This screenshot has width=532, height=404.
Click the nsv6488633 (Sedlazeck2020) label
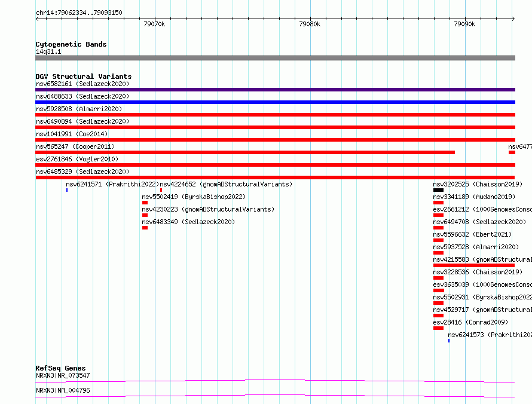(82, 96)
